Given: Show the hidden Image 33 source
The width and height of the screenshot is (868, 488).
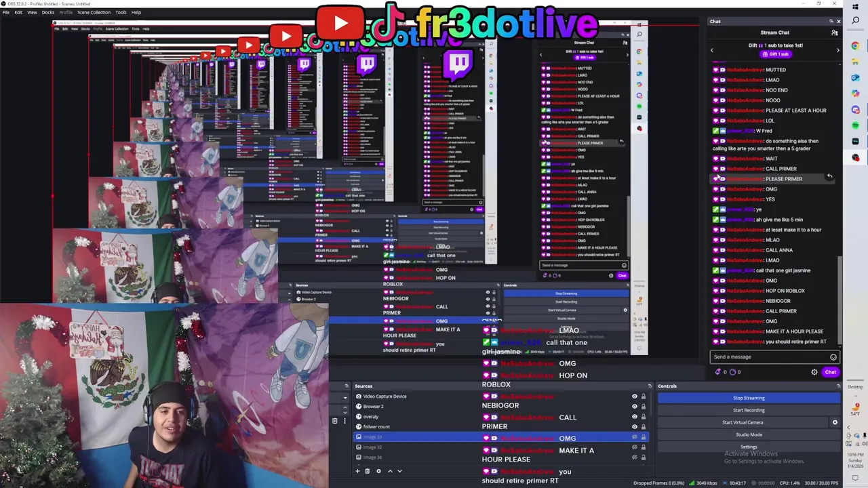Looking at the screenshot, I should click(x=635, y=437).
